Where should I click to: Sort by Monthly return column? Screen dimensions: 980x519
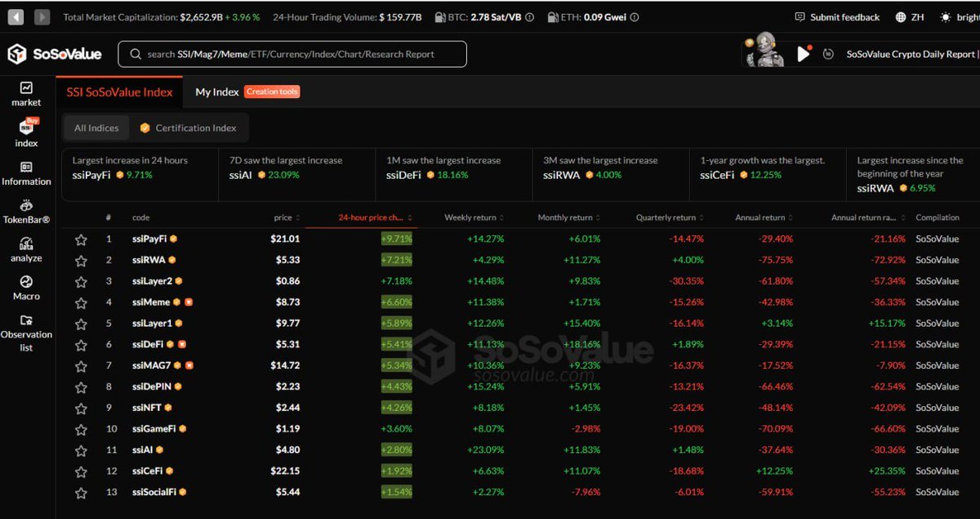[x=568, y=217]
